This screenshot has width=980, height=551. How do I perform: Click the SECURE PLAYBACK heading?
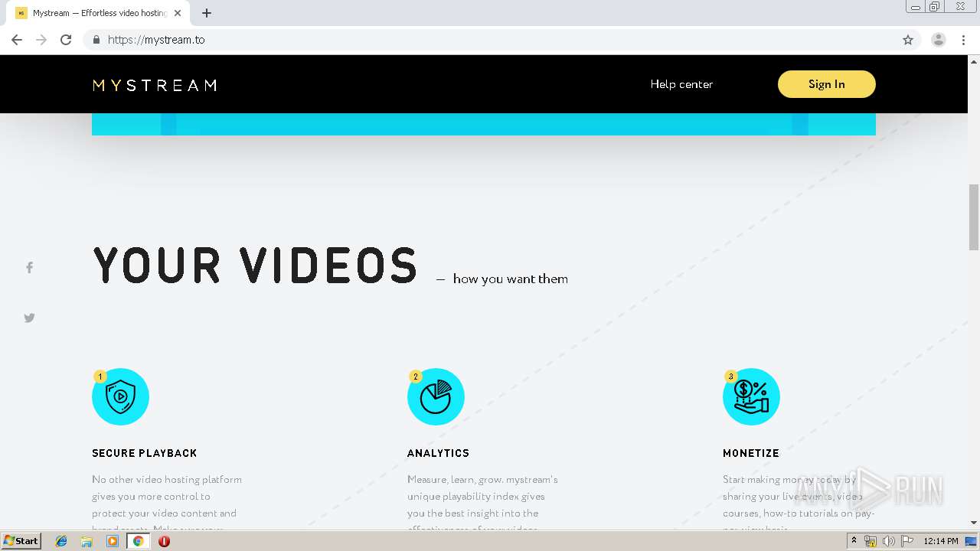[x=145, y=453]
